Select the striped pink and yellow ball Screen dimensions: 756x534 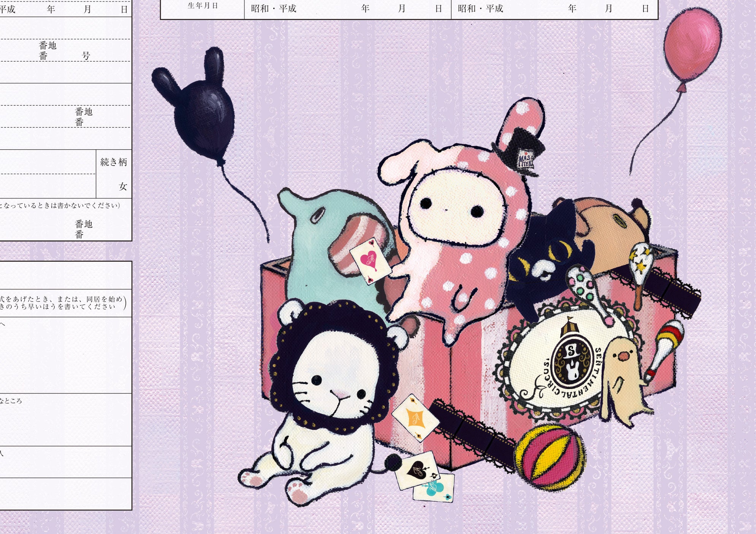550,458
